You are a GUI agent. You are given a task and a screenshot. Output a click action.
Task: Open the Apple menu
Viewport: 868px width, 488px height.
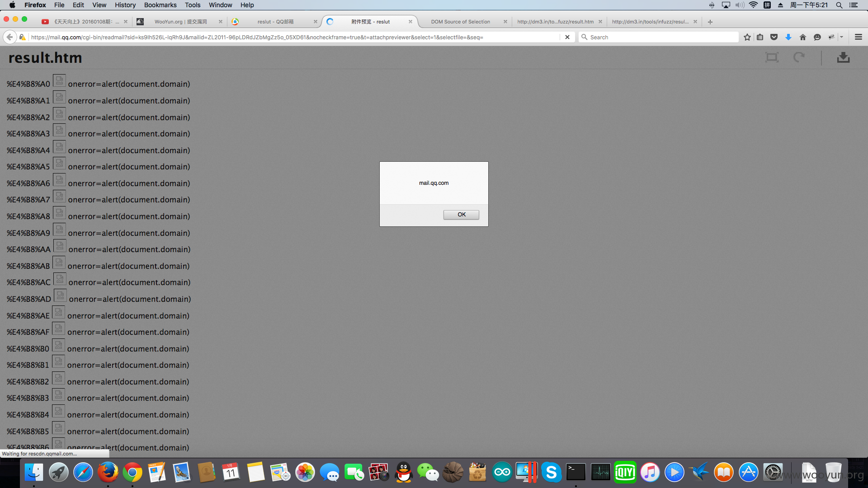(x=12, y=5)
